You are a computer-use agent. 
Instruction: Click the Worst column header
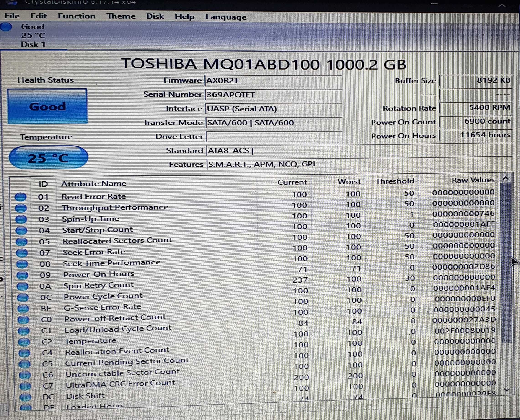(349, 182)
